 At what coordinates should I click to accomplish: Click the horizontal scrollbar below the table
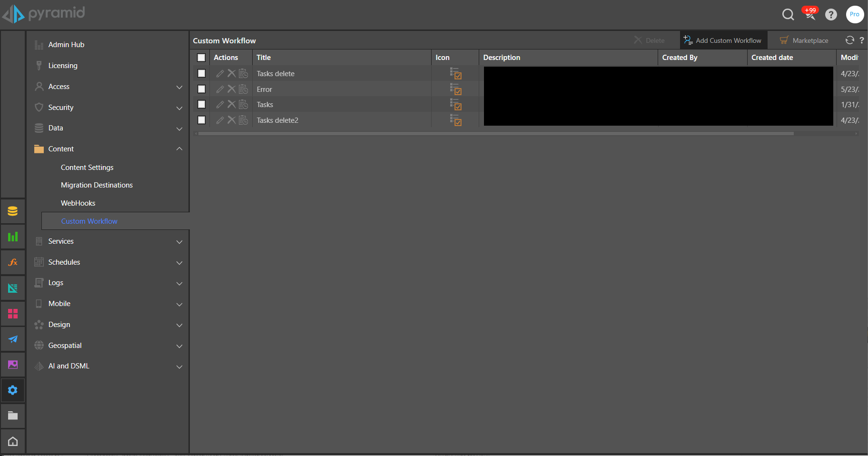pyautogui.click(x=495, y=134)
